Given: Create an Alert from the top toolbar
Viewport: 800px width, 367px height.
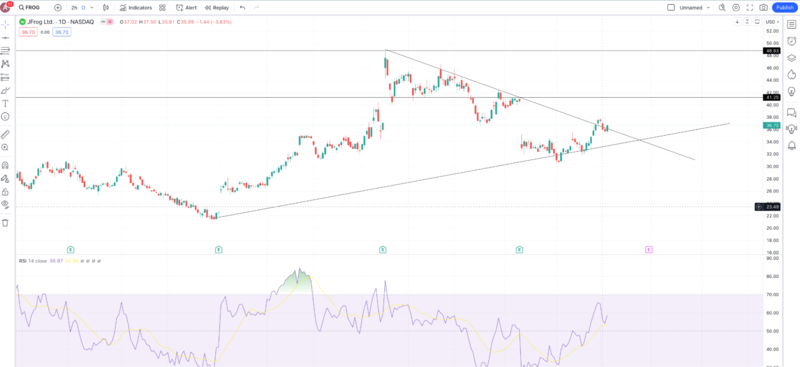Looking at the screenshot, I should point(187,8).
